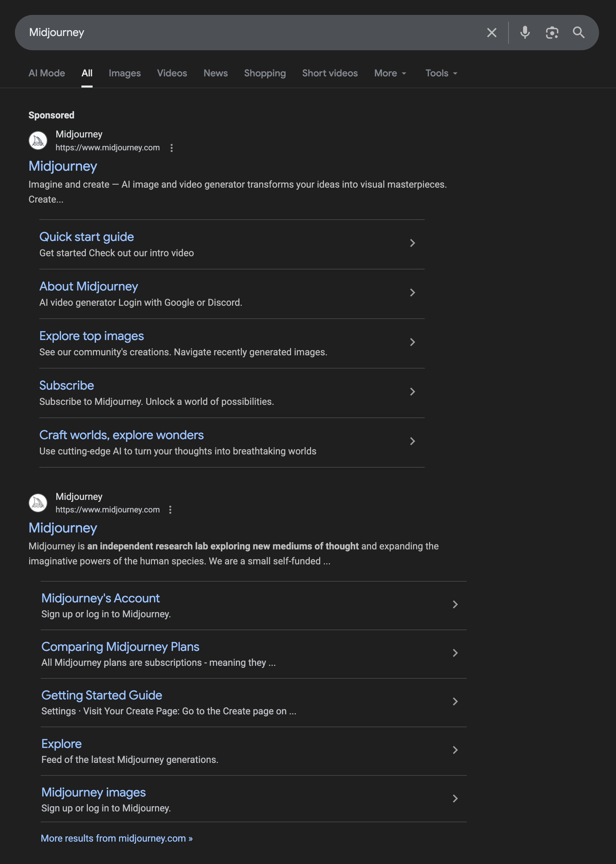Screen dimensions: 616x864
Task: Click the Midjourney sailboat logo in the organic result
Action: click(38, 503)
